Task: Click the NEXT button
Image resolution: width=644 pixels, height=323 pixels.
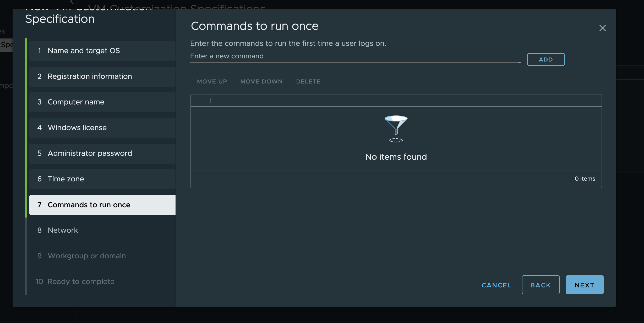Action: [x=585, y=285]
